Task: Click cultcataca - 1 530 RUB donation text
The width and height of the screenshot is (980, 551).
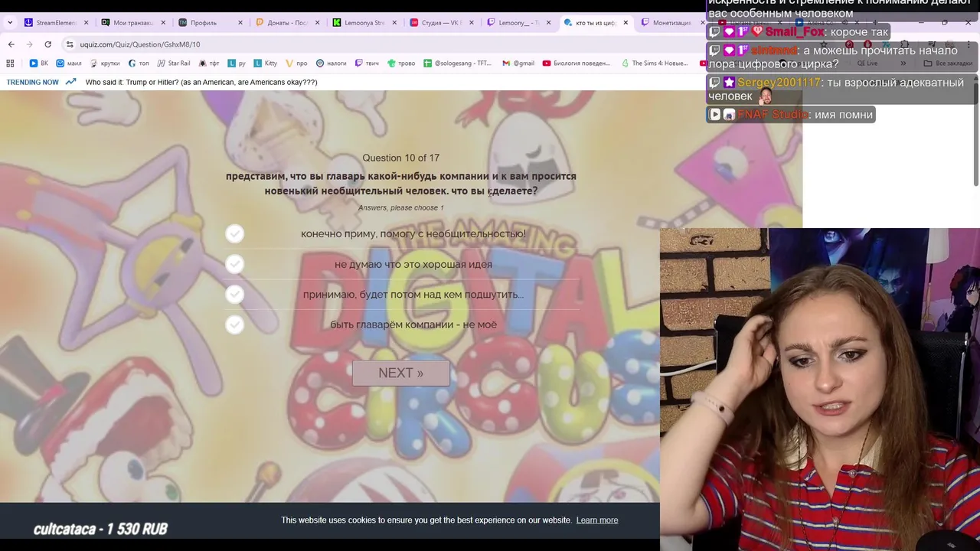Action: pyautogui.click(x=100, y=529)
